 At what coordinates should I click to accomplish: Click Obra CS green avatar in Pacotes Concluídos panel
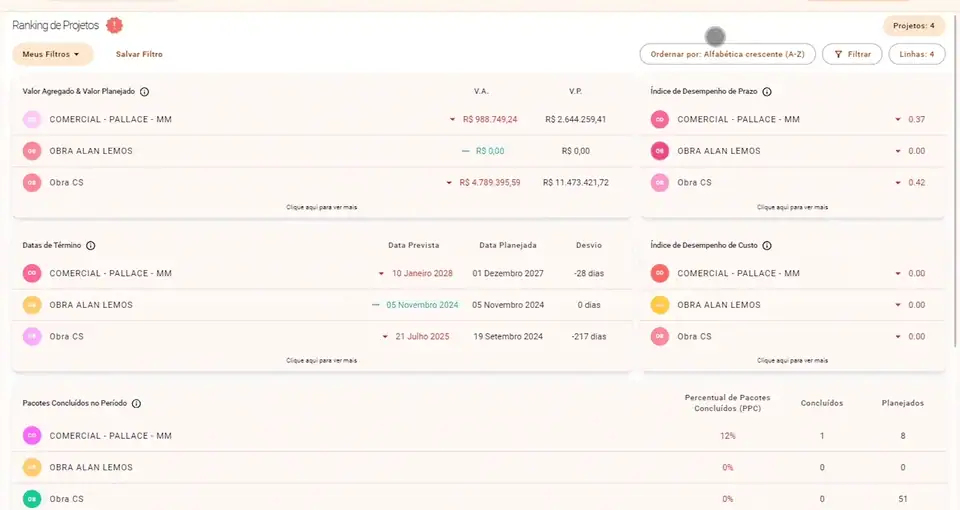coord(32,499)
